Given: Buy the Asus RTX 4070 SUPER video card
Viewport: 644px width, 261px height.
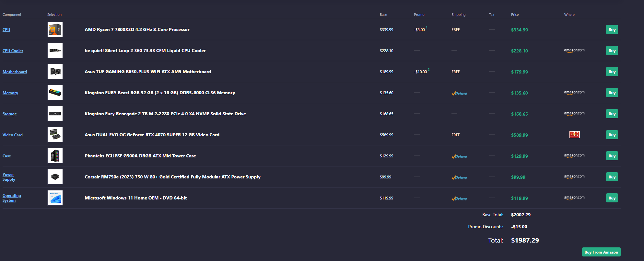Looking at the screenshot, I should coord(612,135).
